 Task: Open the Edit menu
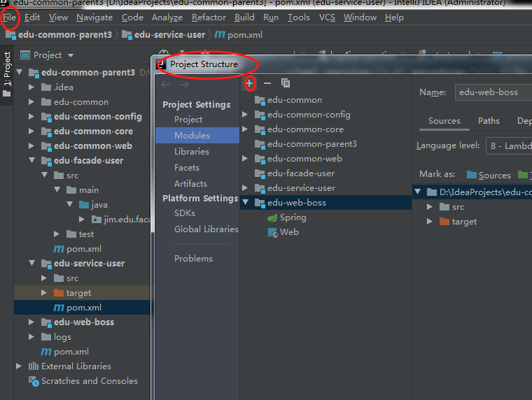click(32, 17)
